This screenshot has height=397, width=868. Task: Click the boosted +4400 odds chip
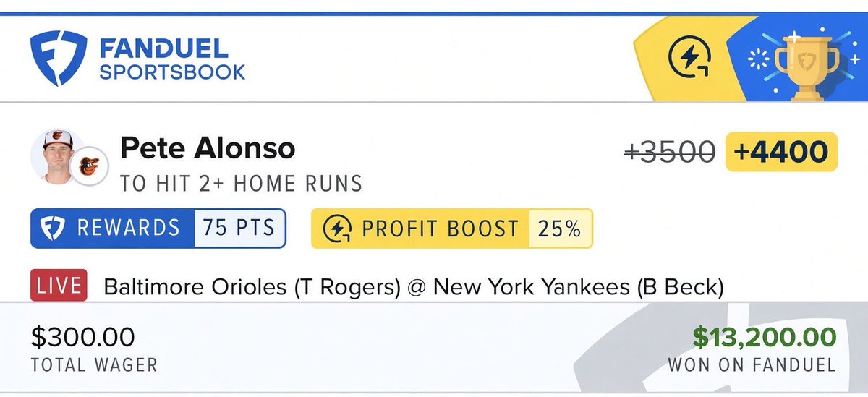click(781, 153)
